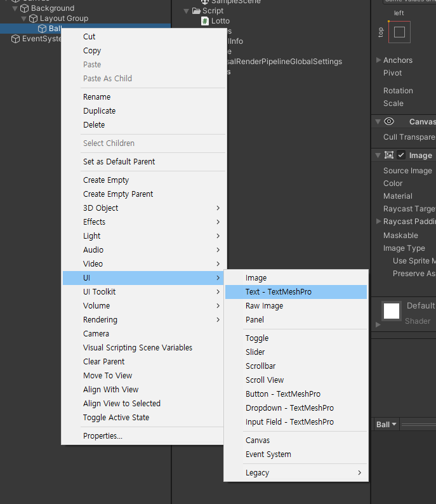Select the Background hierarchy object
The width and height of the screenshot is (436, 504).
tap(53, 8)
